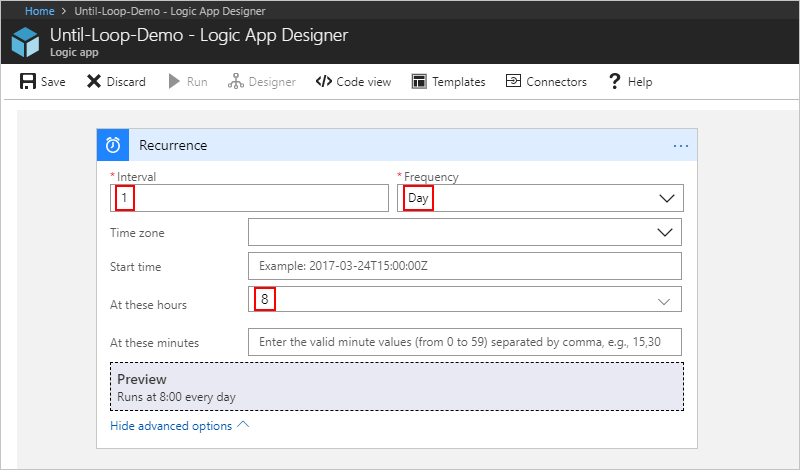Click the Connectors arrow icon
800x470 pixels.
point(513,82)
